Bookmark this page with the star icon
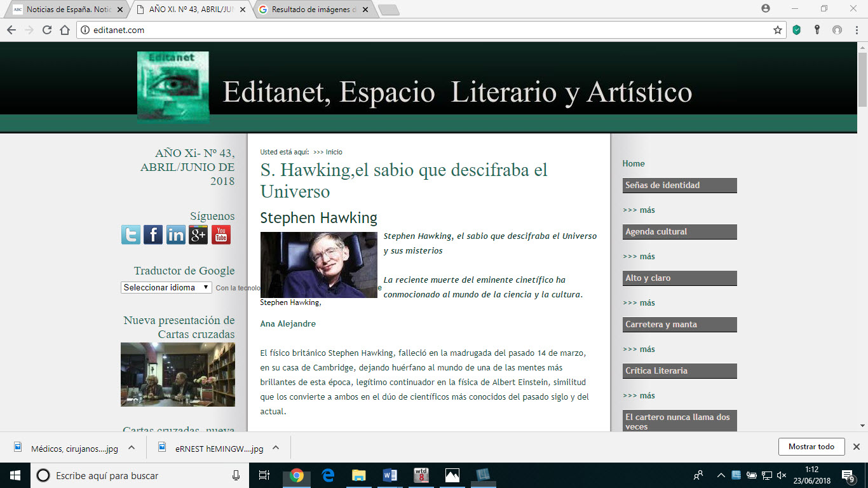Viewport: 868px width, 488px height. [x=777, y=30]
